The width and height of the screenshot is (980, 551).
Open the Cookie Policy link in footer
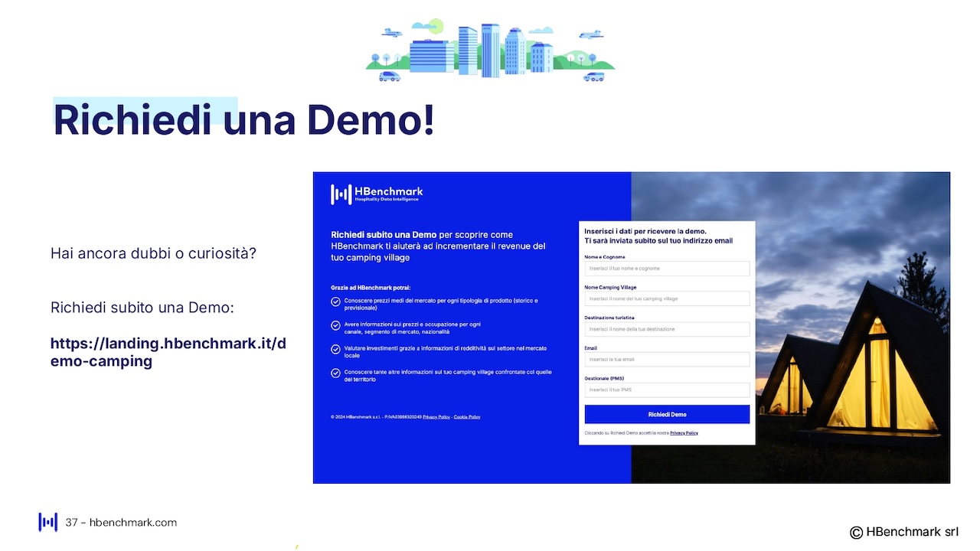(x=467, y=417)
